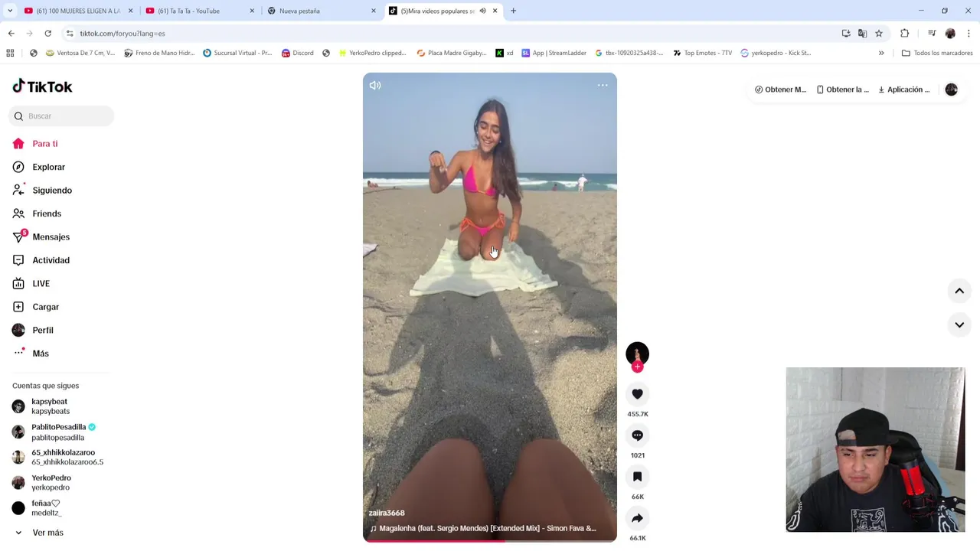Screen dimensions: 980x551
Task: Share the video using arrow icon
Action: click(x=637, y=518)
